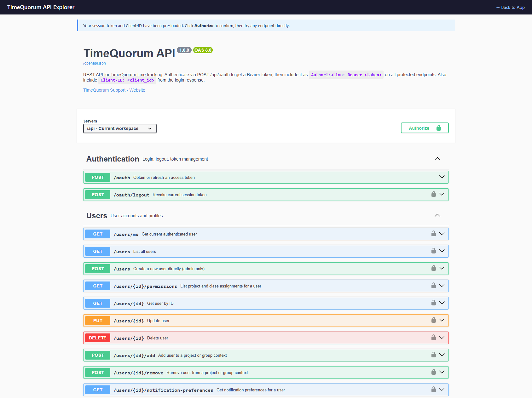Click the POST badge for /oauth
This screenshot has height=398, width=532.
pyautogui.click(x=98, y=177)
